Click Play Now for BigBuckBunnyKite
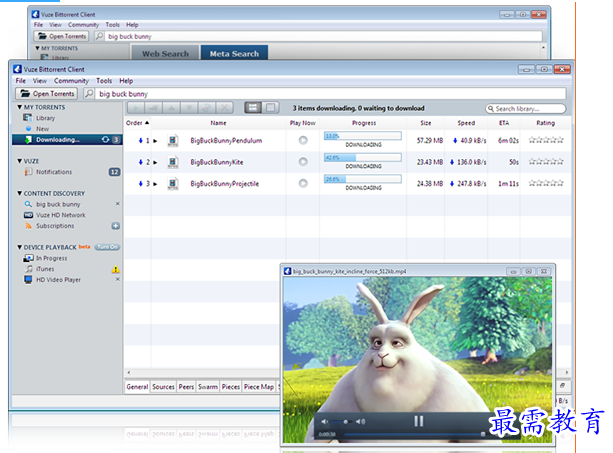Image resolution: width=613 pixels, height=453 pixels. [x=303, y=161]
